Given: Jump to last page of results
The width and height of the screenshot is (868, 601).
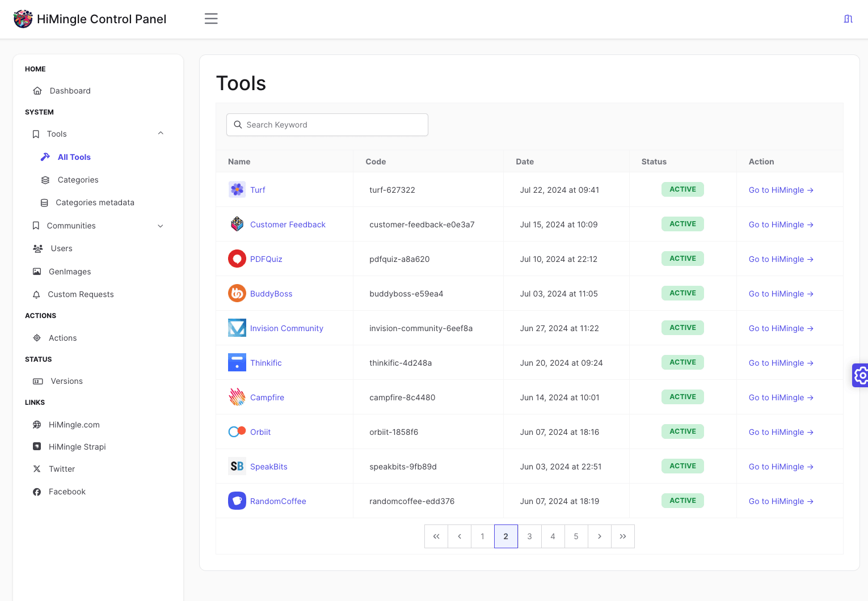Looking at the screenshot, I should pyautogui.click(x=623, y=536).
